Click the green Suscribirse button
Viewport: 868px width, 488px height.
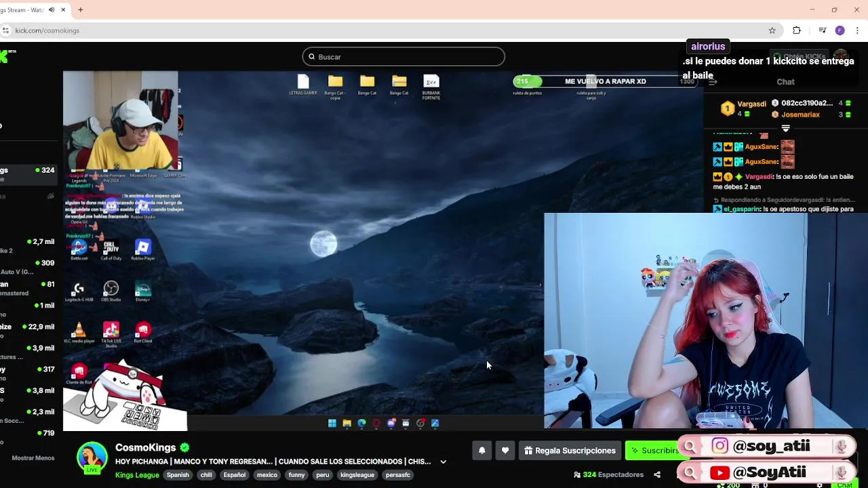click(654, 451)
